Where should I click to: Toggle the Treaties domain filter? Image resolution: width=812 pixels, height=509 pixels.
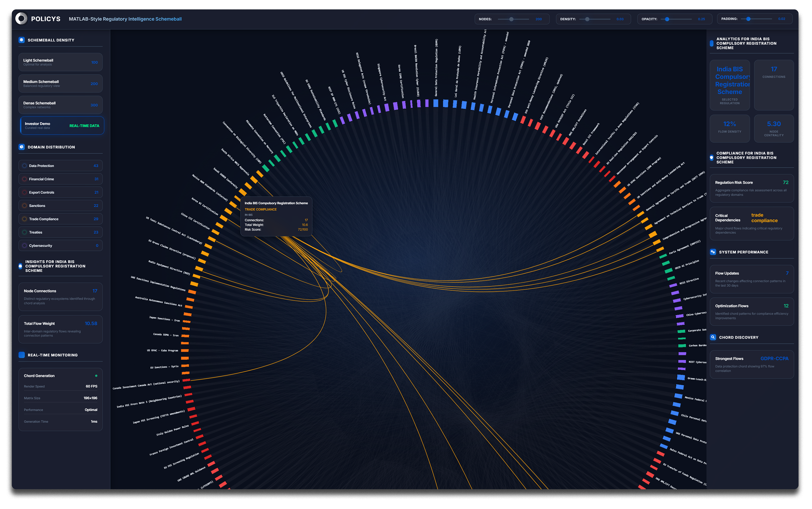(60, 232)
